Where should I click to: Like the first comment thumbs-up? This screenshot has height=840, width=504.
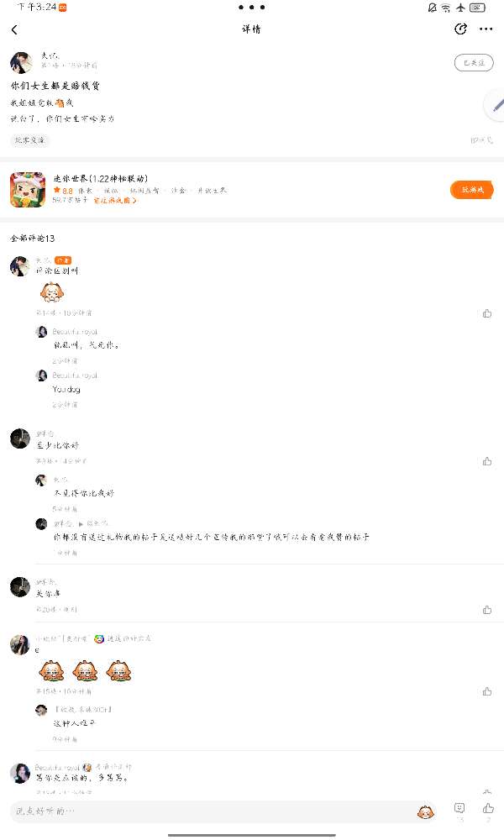tap(487, 313)
